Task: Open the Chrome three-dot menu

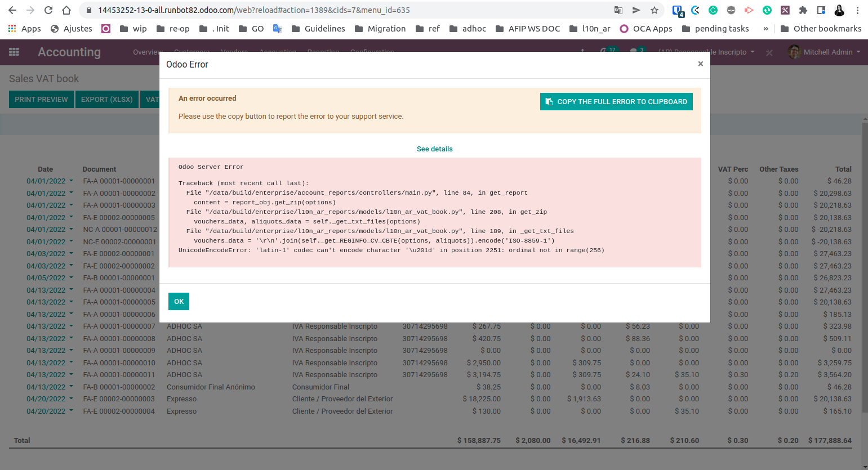Action: [x=857, y=10]
